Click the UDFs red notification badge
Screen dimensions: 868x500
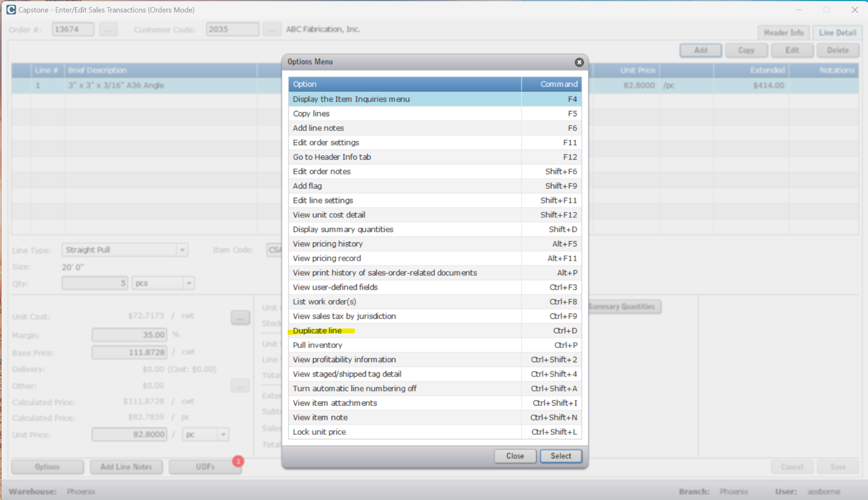238,461
